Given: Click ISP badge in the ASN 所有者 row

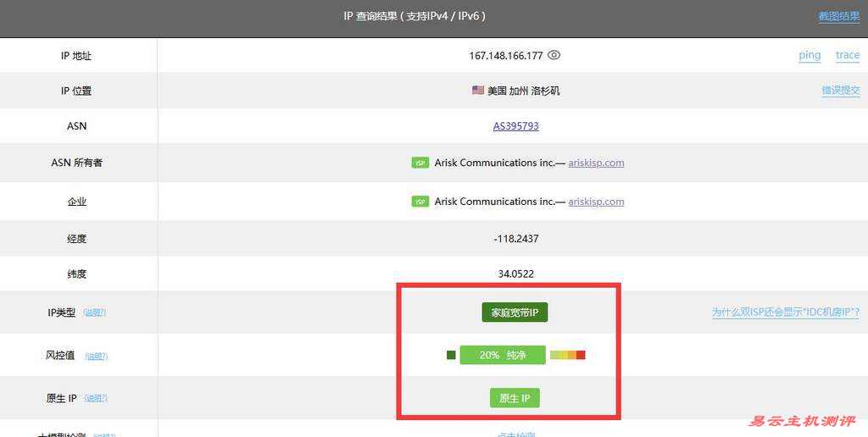Looking at the screenshot, I should point(420,163).
